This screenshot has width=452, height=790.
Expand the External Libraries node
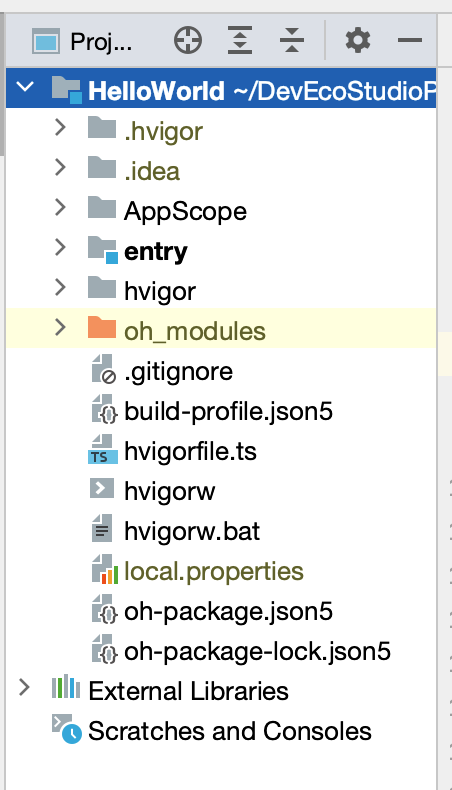(x=24, y=687)
